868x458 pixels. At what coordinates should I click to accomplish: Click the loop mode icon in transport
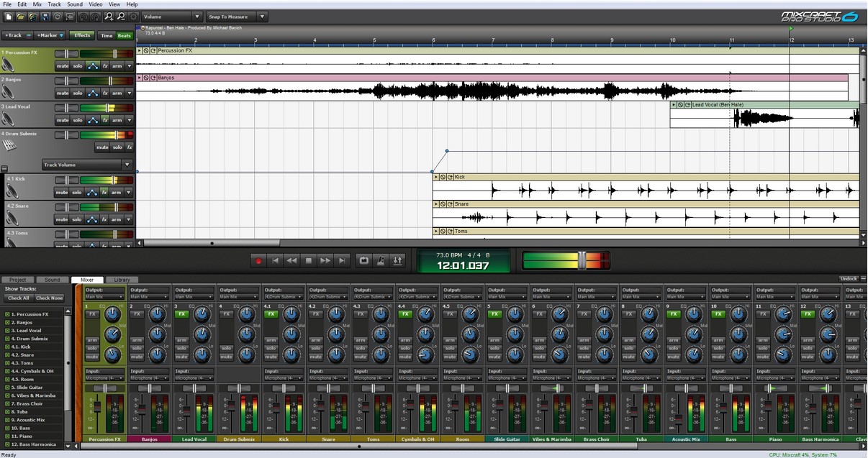[x=364, y=260]
